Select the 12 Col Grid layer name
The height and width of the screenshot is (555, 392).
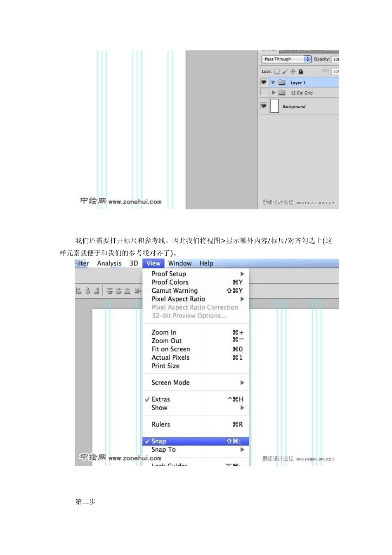click(x=302, y=93)
